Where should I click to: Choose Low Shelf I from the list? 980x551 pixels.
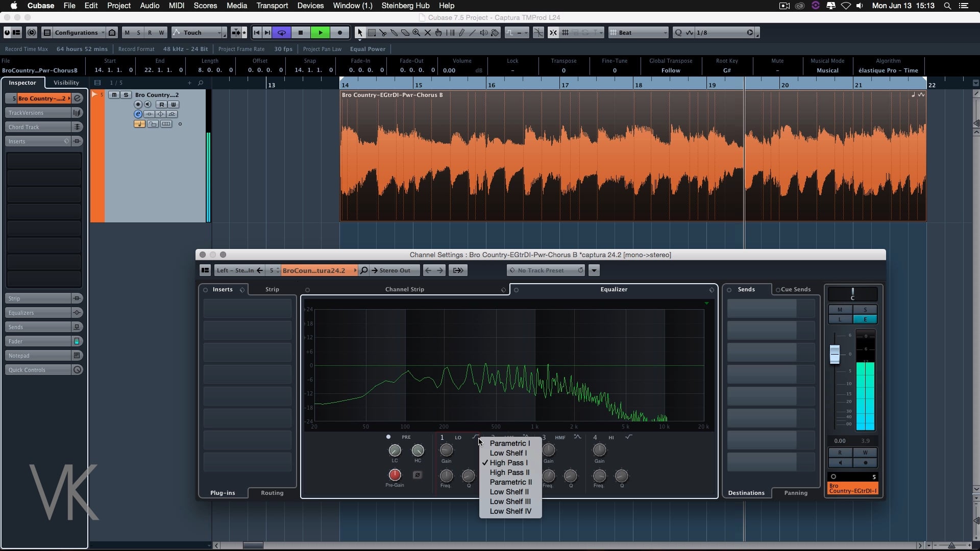point(508,453)
